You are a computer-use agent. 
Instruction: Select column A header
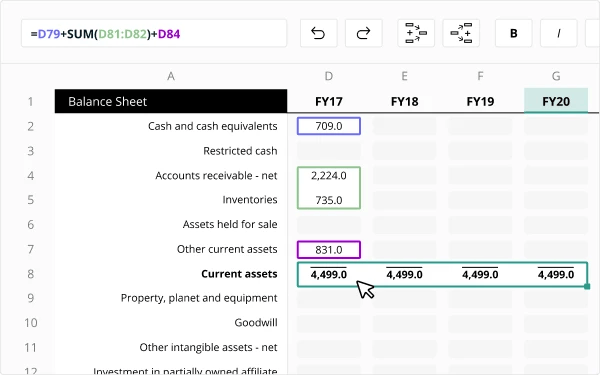171,76
